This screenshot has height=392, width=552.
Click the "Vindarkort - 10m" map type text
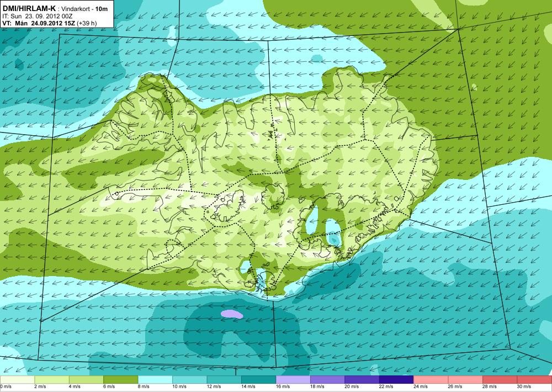click(x=84, y=9)
